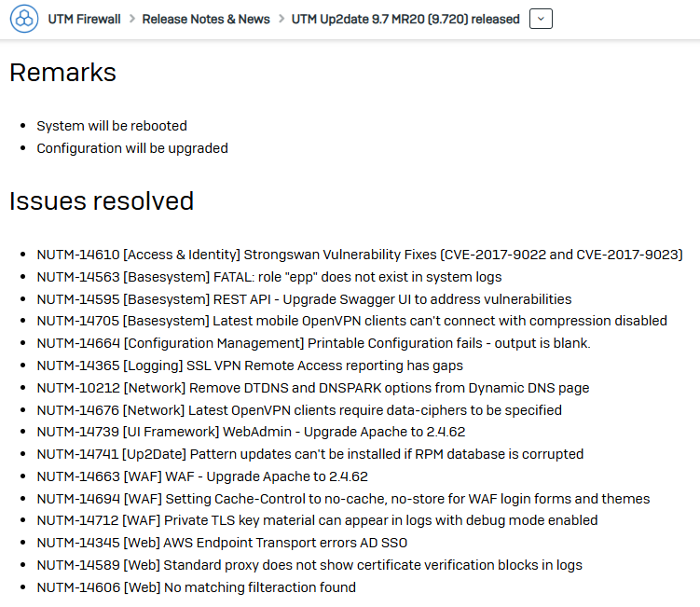Click the NUTM-14563 FATAL role epp entry
The height and width of the screenshot is (607, 700).
coord(269,277)
